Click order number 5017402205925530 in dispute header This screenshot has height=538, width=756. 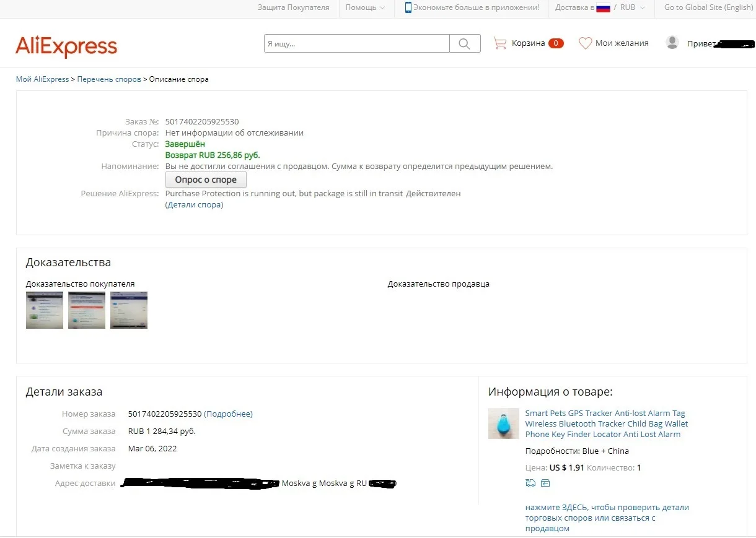(202, 121)
